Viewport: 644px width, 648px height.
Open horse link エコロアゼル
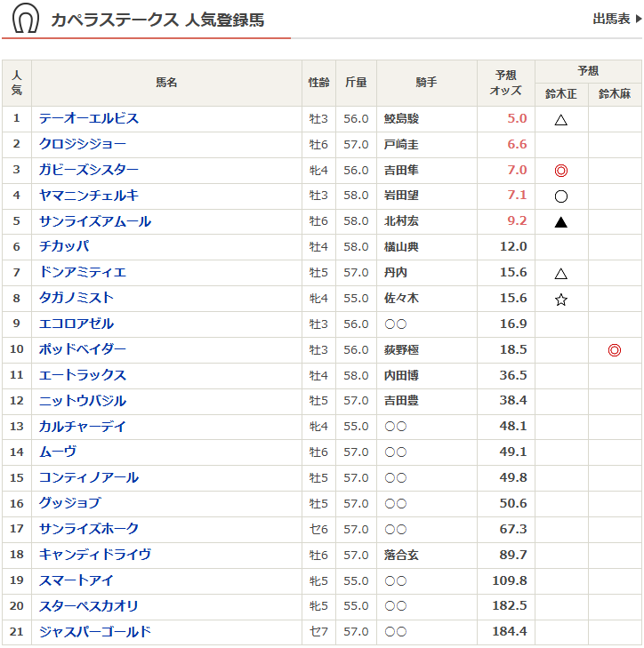[x=76, y=324]
